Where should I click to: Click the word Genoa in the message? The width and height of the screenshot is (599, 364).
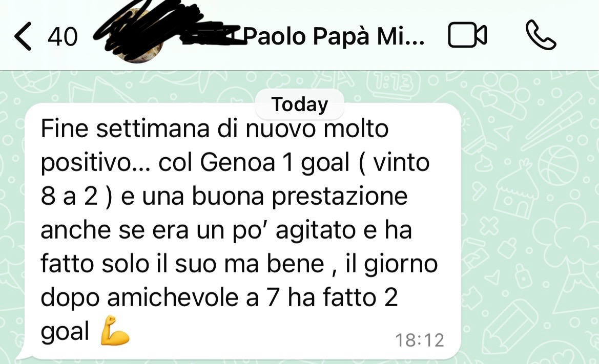point(238,162)
